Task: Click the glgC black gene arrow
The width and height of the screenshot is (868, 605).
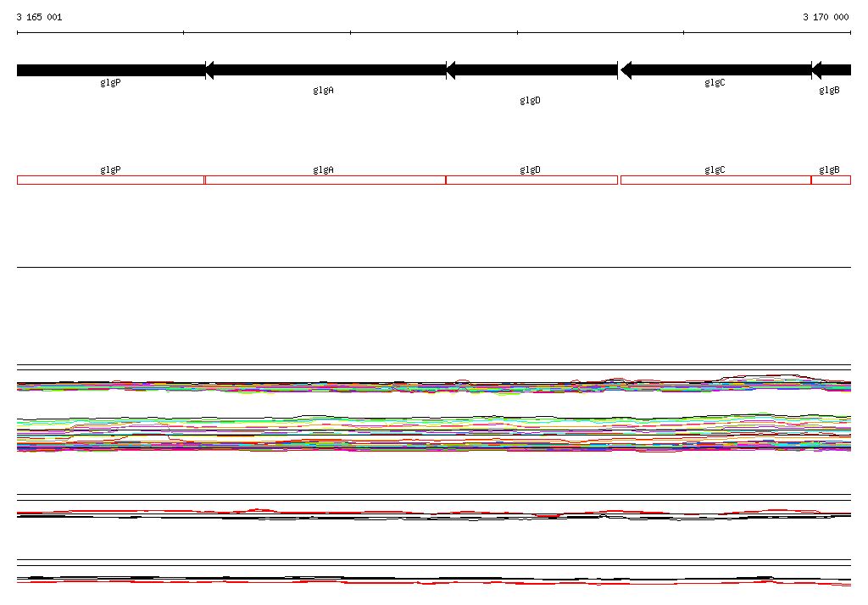Action: click(715, 70)
